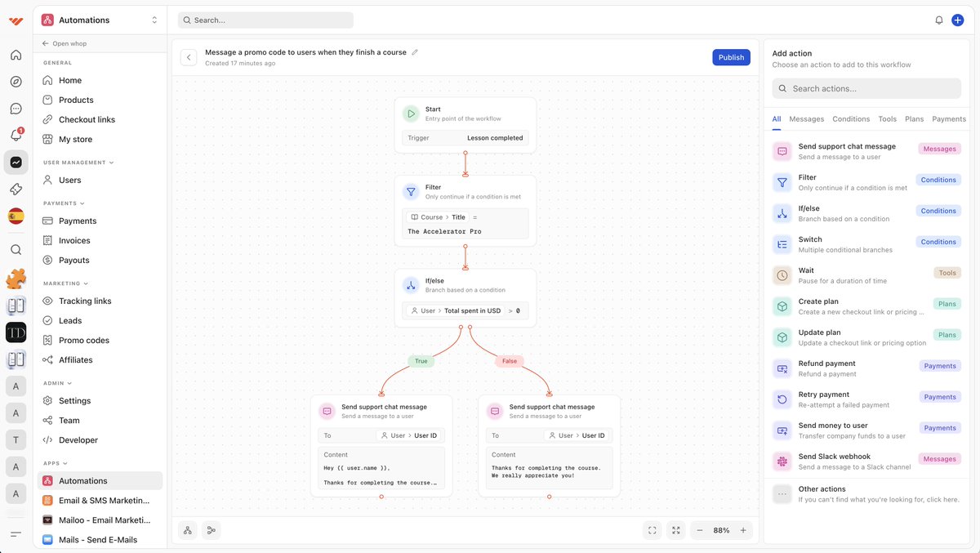Zoom out using the minus zoom control
This screenshot has height=553, width=980.
pyautogui.click(x=700, y=529)
